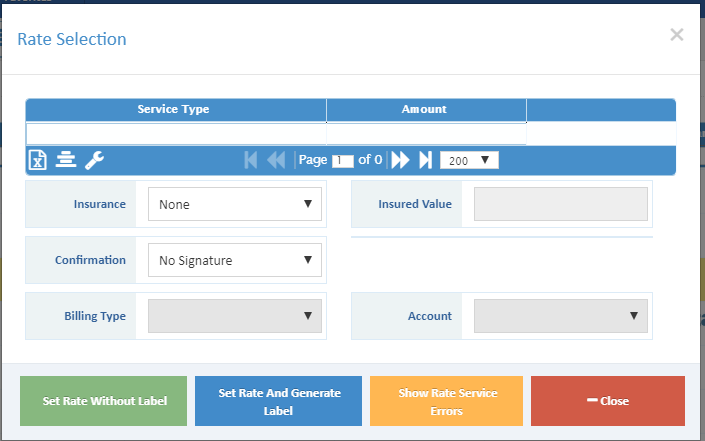Viewport: 705px width, 441px height.
Task: Go to previous page of results
Action: click(276, 160)
